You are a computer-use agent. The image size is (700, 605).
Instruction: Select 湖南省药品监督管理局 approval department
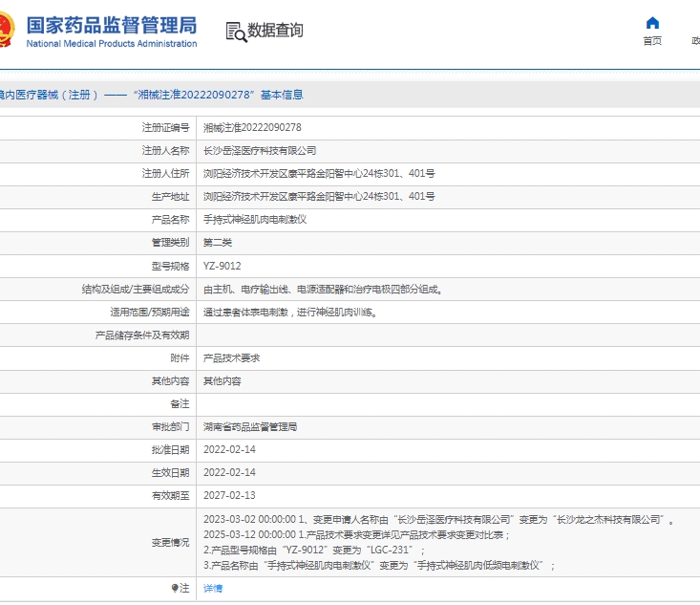pos(250,427)
